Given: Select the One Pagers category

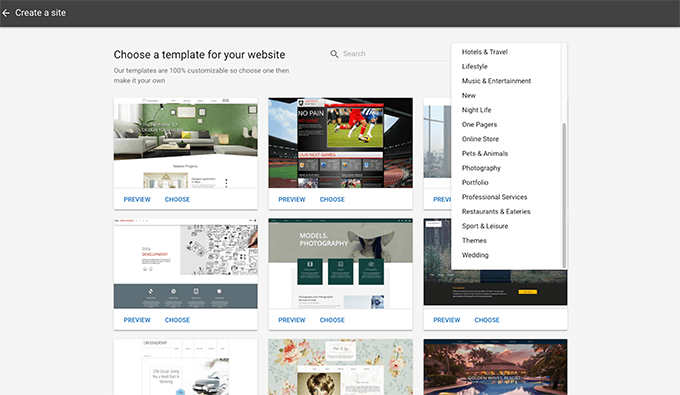Looking at the screenshot, I should 479,124.
